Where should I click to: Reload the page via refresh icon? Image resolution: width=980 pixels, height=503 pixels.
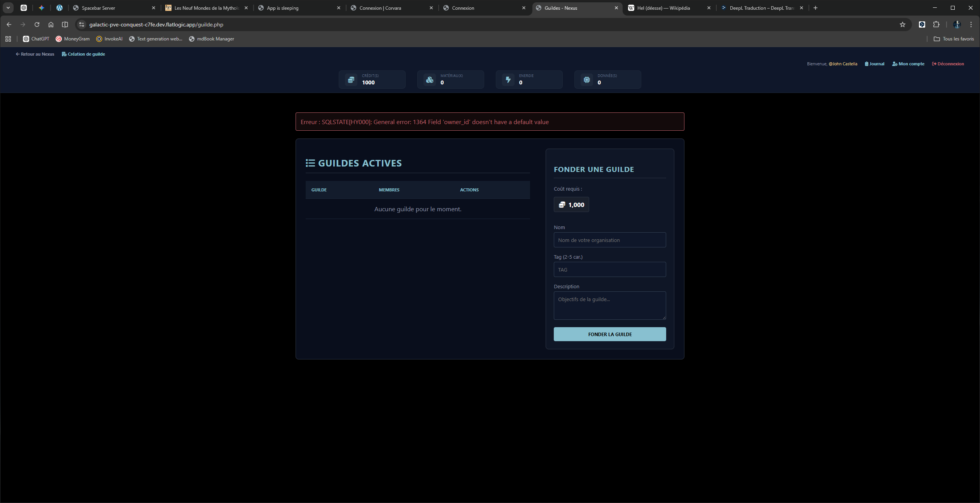coord(37,25)
